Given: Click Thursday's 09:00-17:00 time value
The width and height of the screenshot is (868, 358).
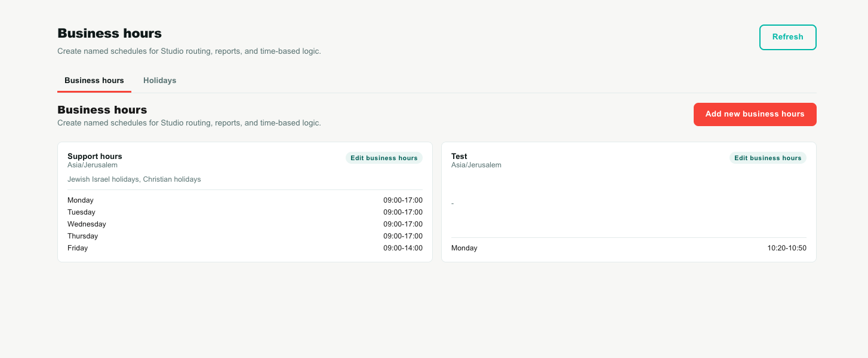Looking at the screenshot, I should [x=403, y=236].
